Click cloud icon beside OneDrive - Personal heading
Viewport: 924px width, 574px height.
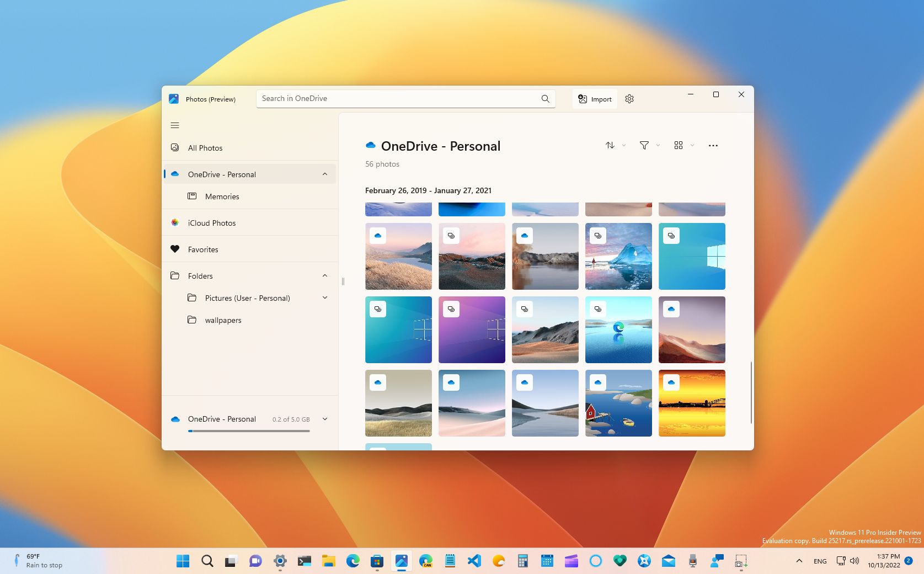(371, 145)
